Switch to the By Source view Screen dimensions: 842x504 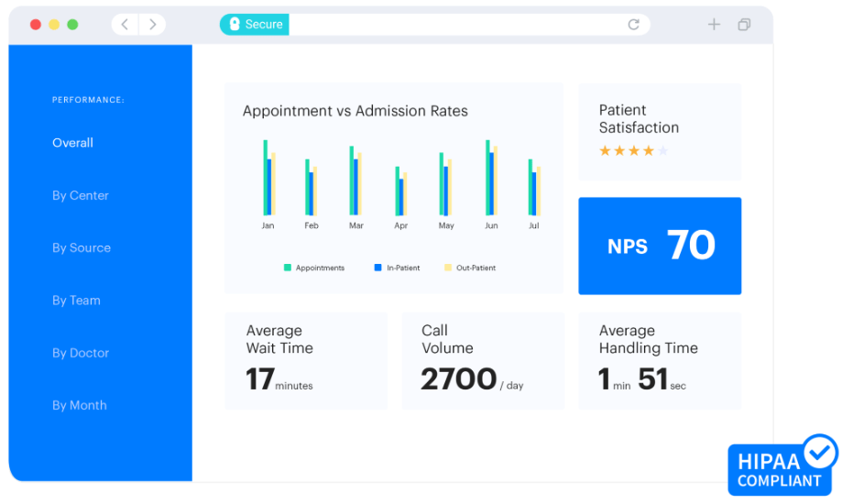point(82,247)
